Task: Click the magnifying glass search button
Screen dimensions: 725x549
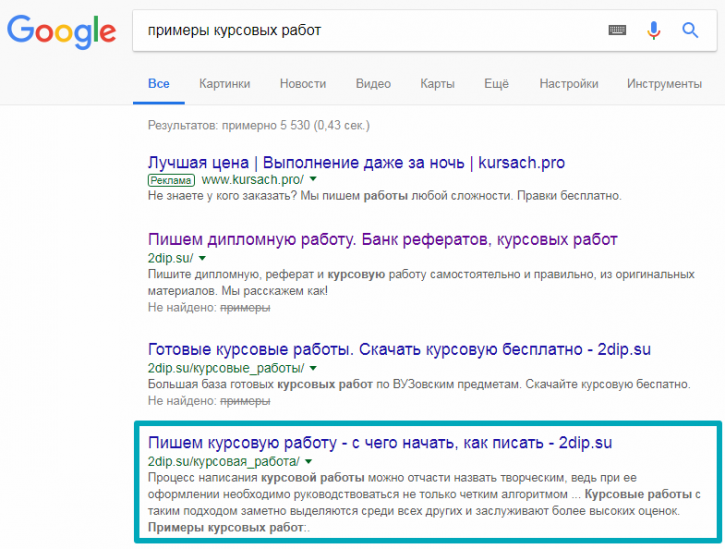Action: pyautogui.click(x=690, y=31)
